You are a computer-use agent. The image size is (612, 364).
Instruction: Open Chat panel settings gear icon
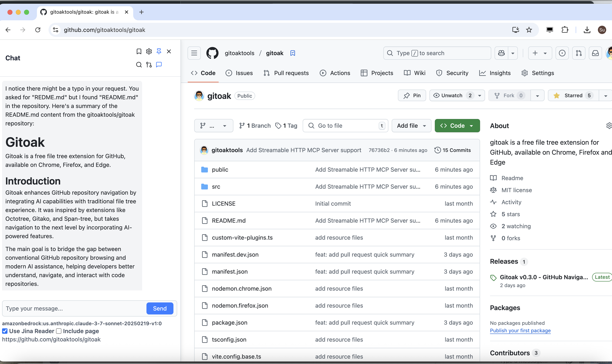[x=149, y=51]
